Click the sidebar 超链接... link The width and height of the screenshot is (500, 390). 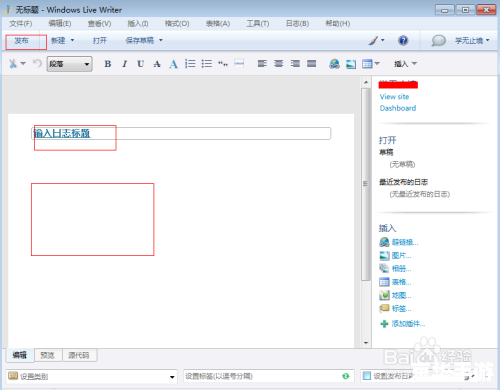405,242
